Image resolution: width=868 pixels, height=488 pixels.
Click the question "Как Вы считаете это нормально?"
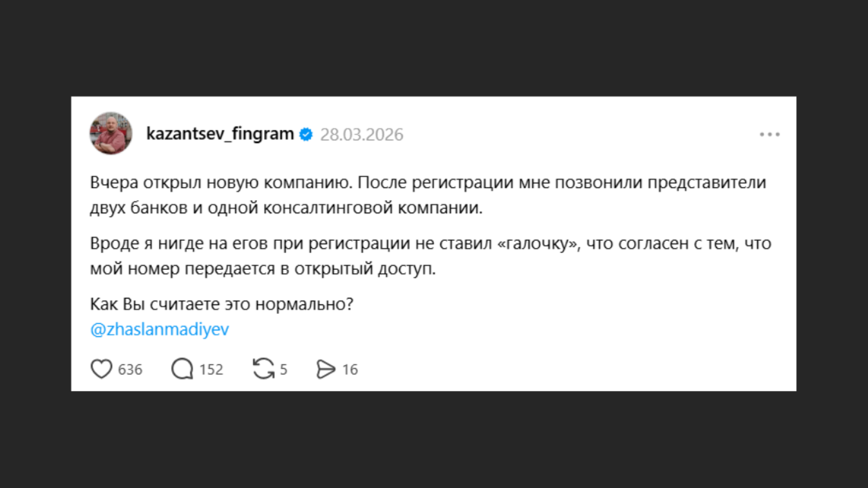coord(222,304)
